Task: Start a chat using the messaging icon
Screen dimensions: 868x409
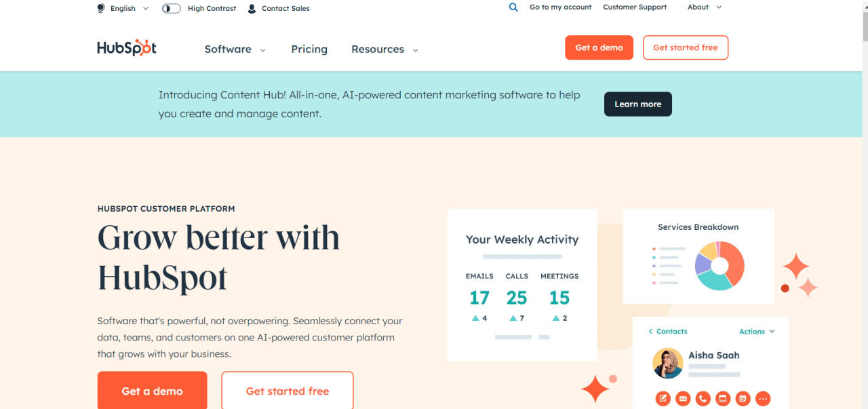Action: pyautogui.click(x=722, y=398)
